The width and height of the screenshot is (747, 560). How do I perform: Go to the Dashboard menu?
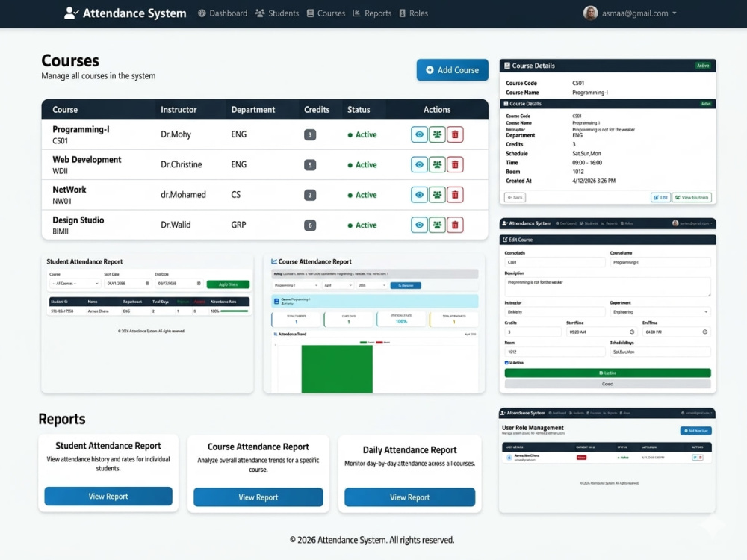tap(223, 13)
